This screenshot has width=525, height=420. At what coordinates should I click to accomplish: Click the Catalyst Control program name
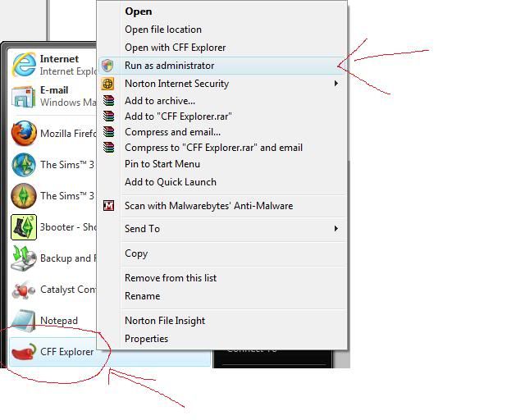click(68, 290)
